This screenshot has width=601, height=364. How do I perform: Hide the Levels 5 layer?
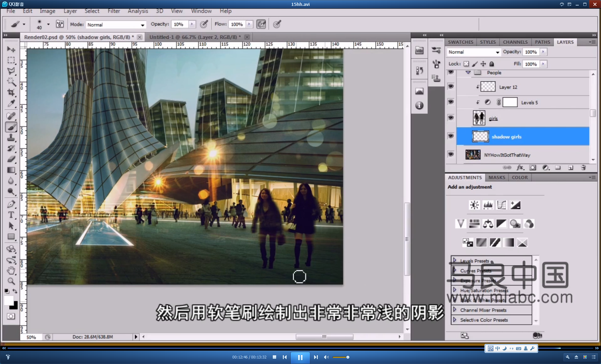[x=450, y=102]
